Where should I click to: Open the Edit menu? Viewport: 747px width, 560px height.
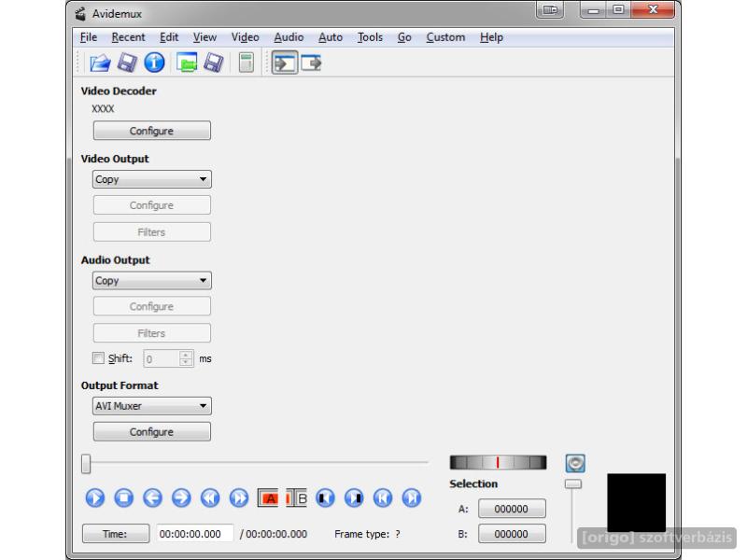click(169, 37)
